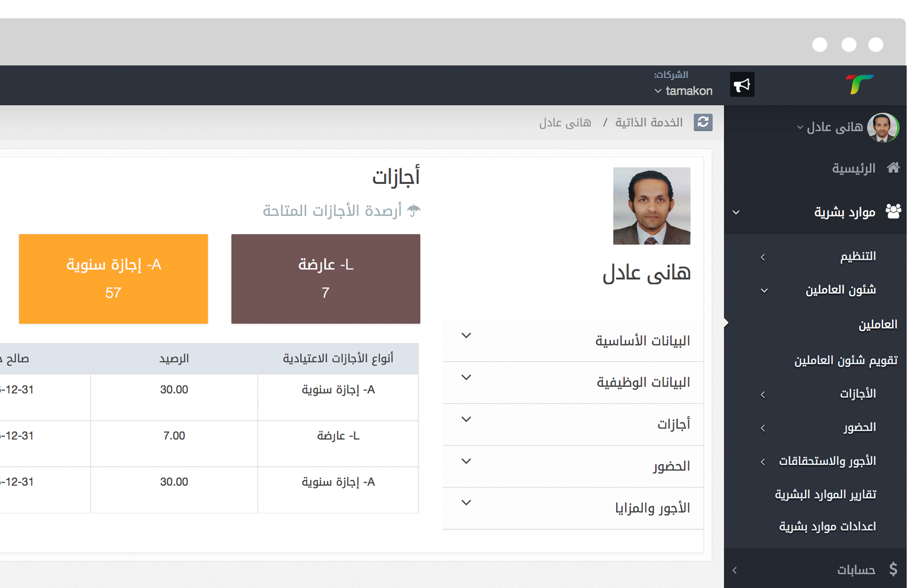The image size is (924, 588).
Task: Open التنظيم submenu in sidebar
Action: (858, 256)
